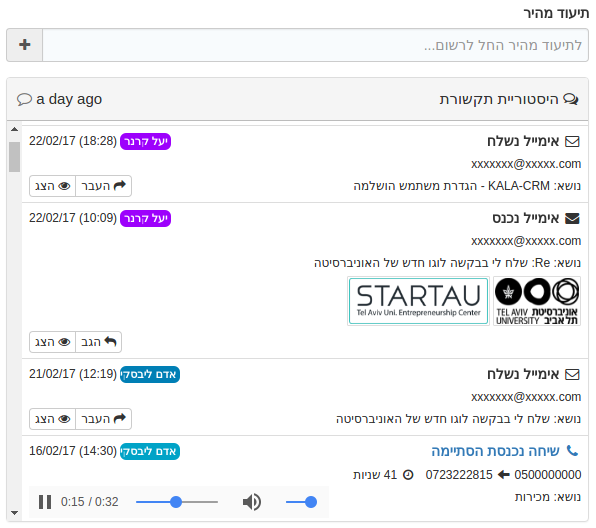The height and width of the screenshot is (528, 596).
Task: Click the היסטוריית תקשורת panel heading
Action: click(499, 99)
